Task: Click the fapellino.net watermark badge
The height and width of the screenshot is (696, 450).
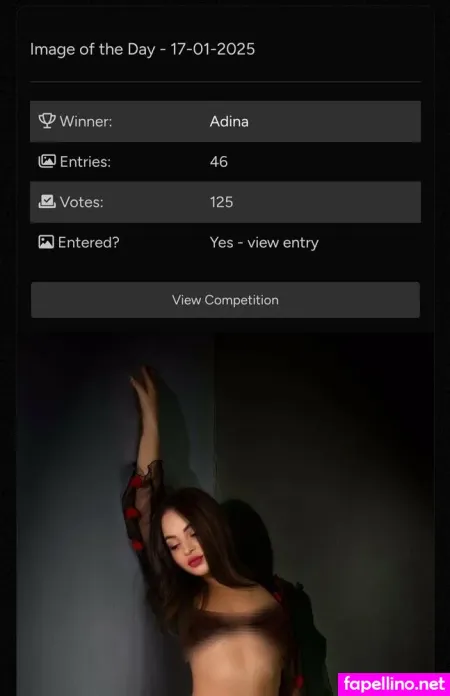Action: click(394, 684)
